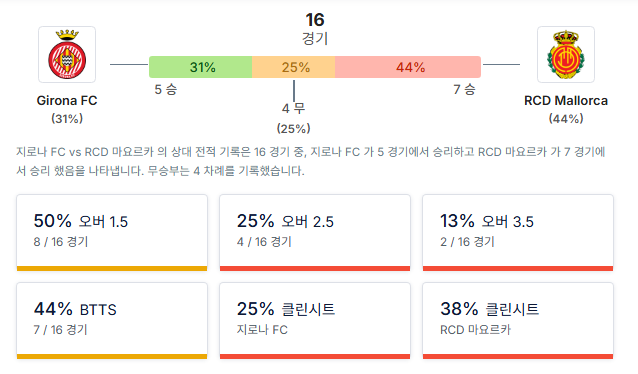Image resolution: width=638 pixels, height=374 pixels.
Task: Click the 5 승 label under green bar
Action: (x=166, y=90)
